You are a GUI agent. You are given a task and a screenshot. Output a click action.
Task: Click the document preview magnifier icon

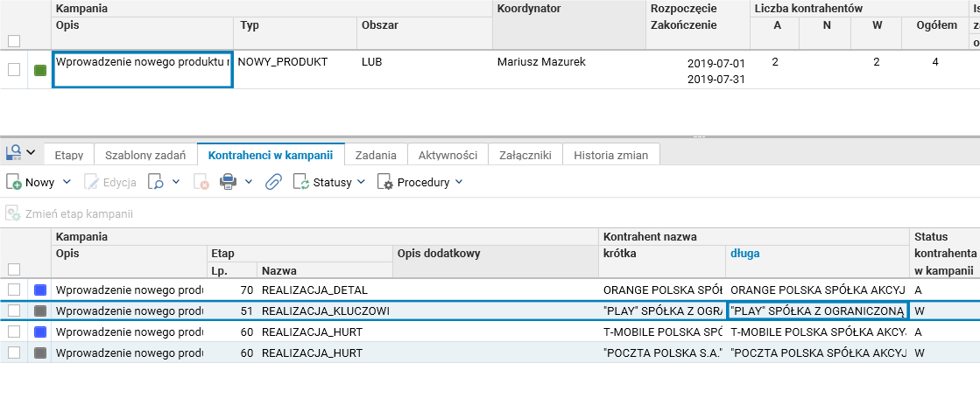(156, 182)
